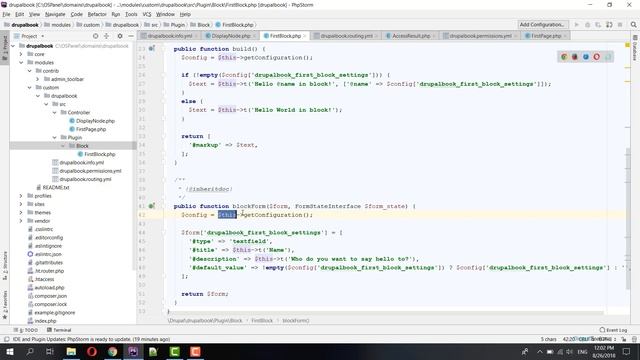The height and width of the screenshot is (360, 640).
Task: Open in Chrome browser icon in editor
Action: tap(564, 57)
